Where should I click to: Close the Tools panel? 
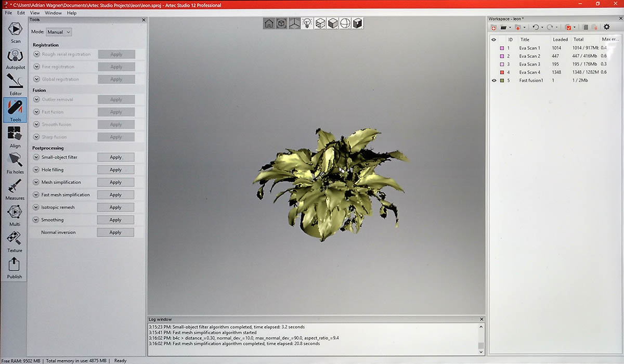(144, 20)
